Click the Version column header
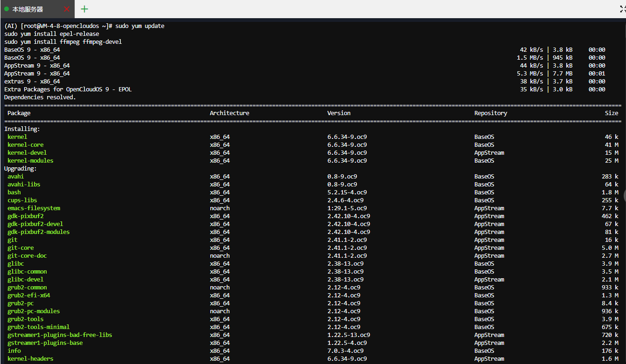 (x=339, y=113)
